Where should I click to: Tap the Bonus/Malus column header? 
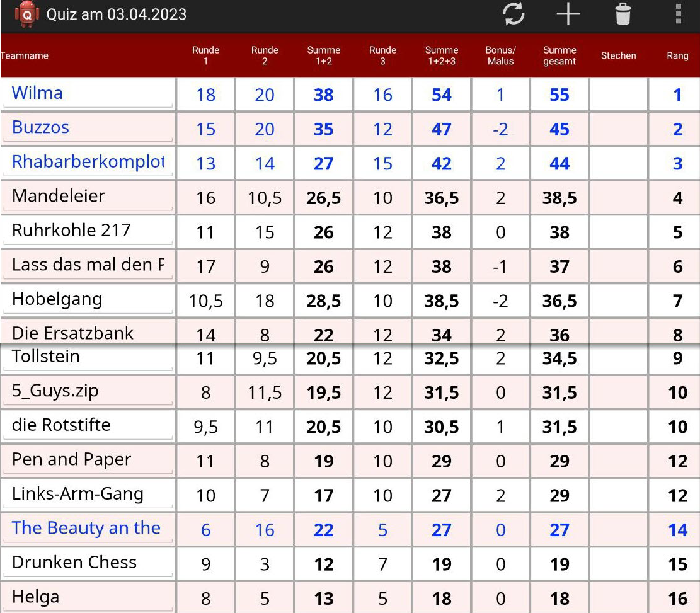(500, 55)
